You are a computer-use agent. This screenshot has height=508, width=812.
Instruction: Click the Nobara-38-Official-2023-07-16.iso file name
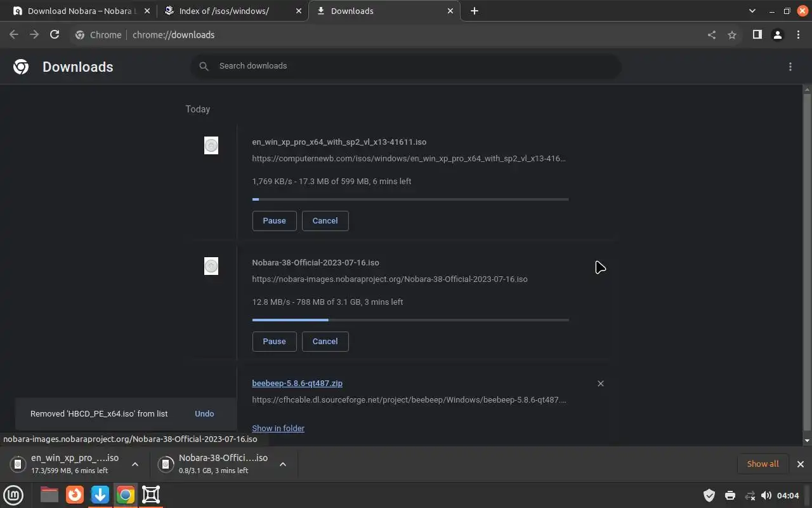point(315,263)
